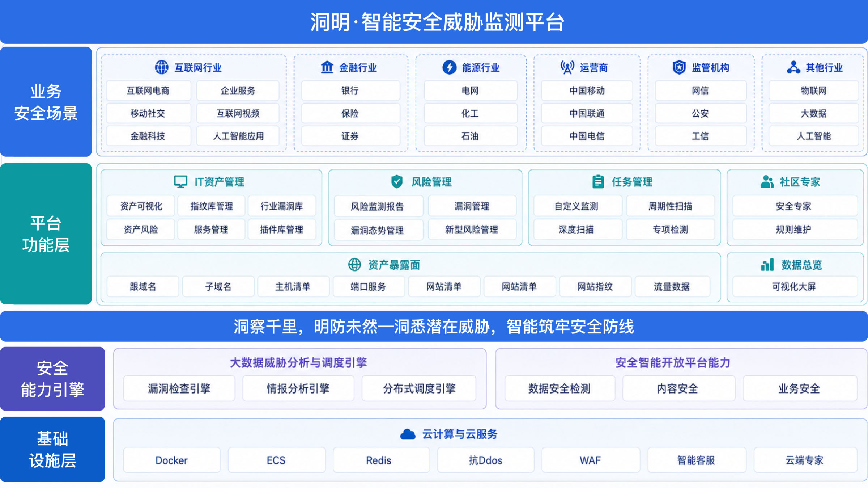Click the clipboard icon beside 任务管理
The image size is (868, 488).
coord(598,182)
